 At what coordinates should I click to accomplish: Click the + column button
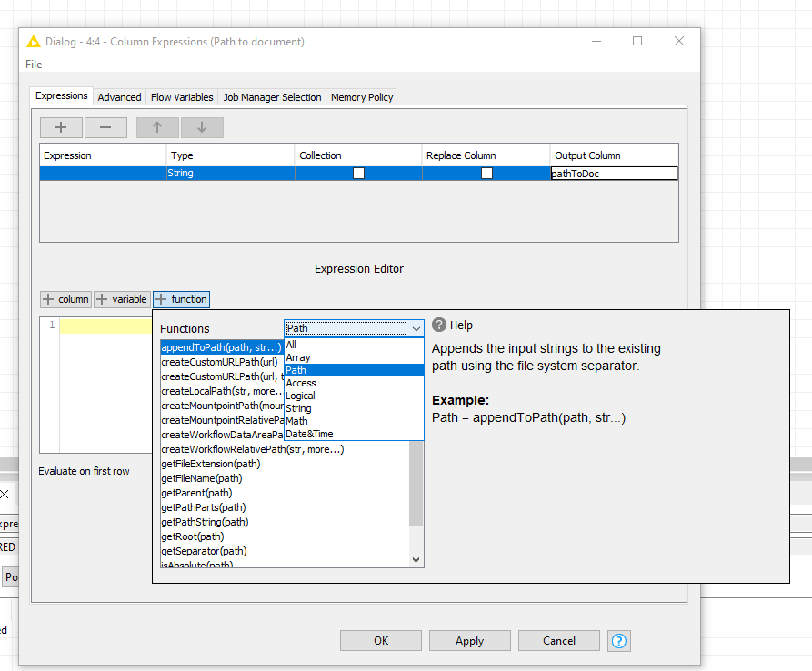(x=65, y=299)
